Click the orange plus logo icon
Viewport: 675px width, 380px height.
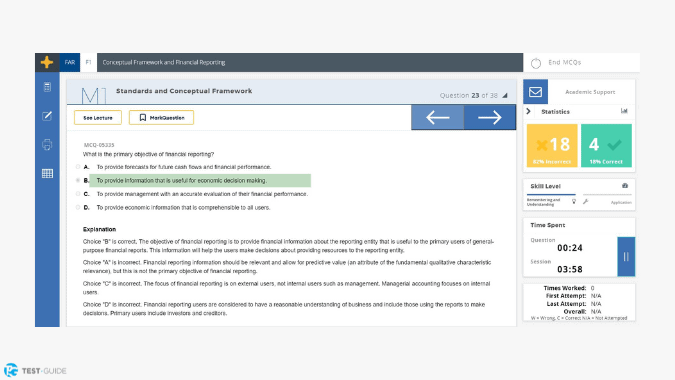pos(47,62)
